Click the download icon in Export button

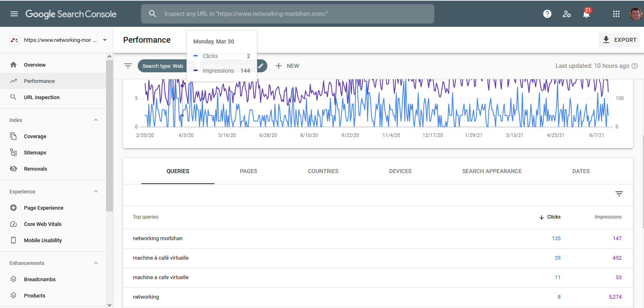click(606, 40)
